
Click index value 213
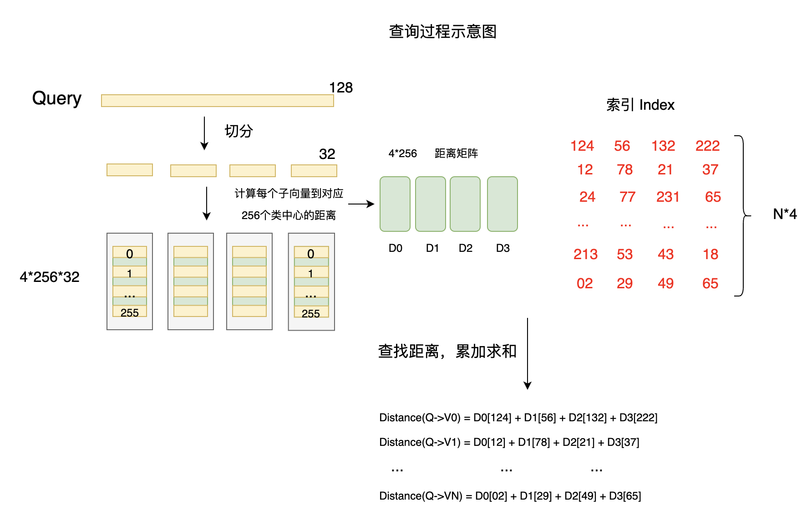coord(586,254)
